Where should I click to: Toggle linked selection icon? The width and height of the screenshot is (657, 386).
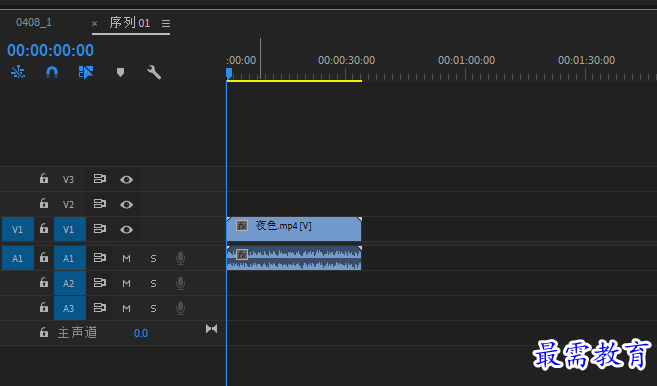[86, 72]
